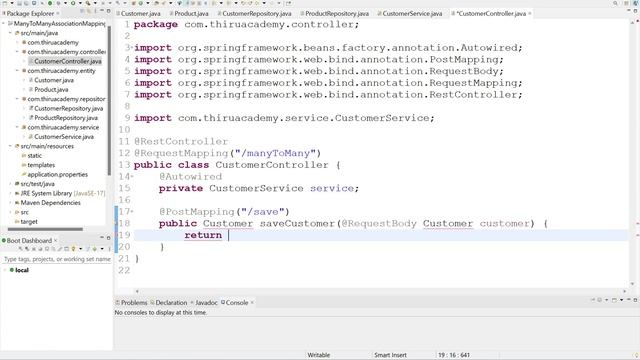Close the CustomerController.java editor tab
The image size is (640, 360).
530,13
